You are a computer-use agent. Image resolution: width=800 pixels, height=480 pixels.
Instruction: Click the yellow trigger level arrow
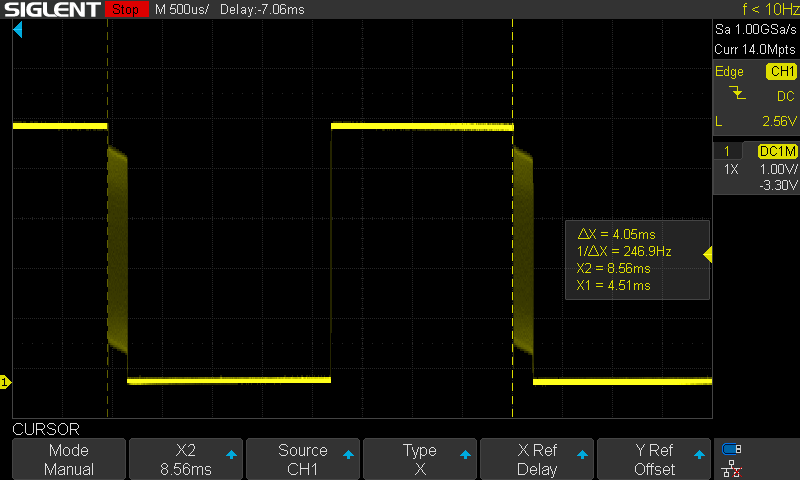click(708, 255)
